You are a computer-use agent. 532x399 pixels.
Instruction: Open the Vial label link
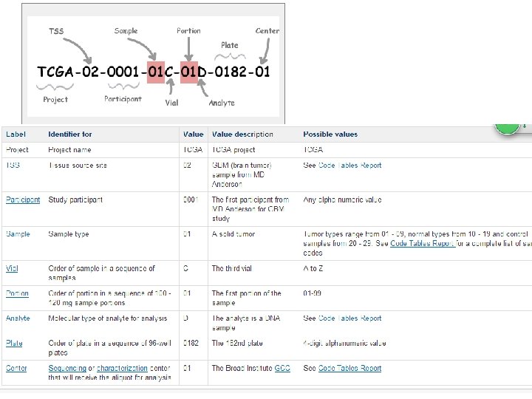pos(11,269)
